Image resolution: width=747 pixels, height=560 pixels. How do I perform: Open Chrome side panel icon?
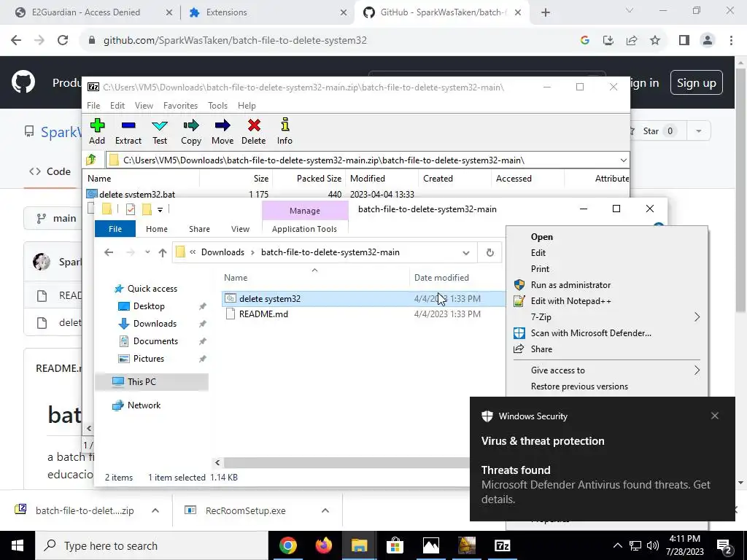point(684,40)
